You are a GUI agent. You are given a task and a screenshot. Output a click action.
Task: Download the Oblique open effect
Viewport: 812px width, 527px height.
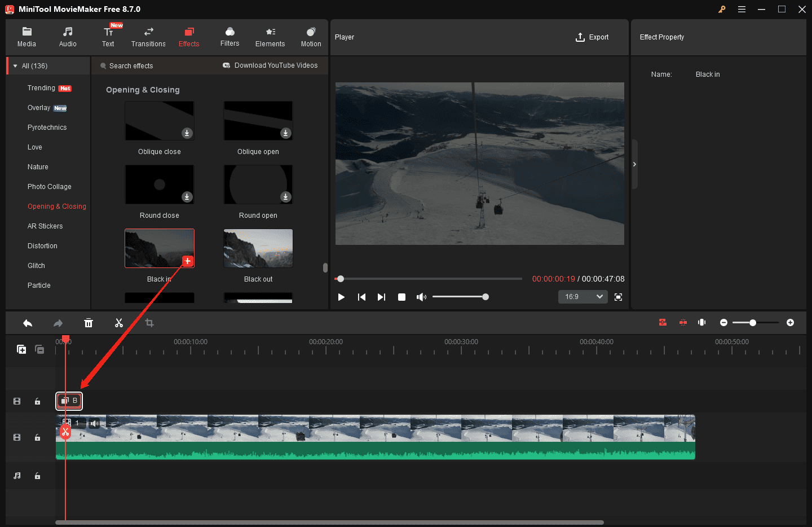(x=286, y=133)
